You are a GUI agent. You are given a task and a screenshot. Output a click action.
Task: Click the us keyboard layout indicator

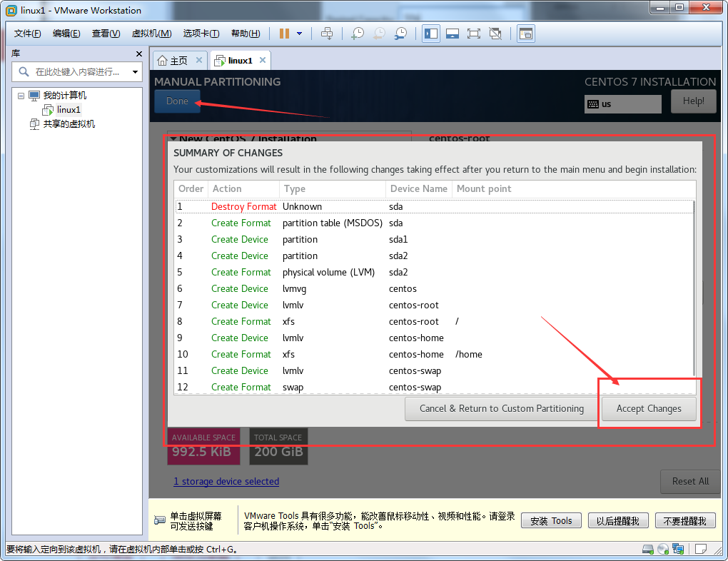pyautogui.click(x=622, y=104)
